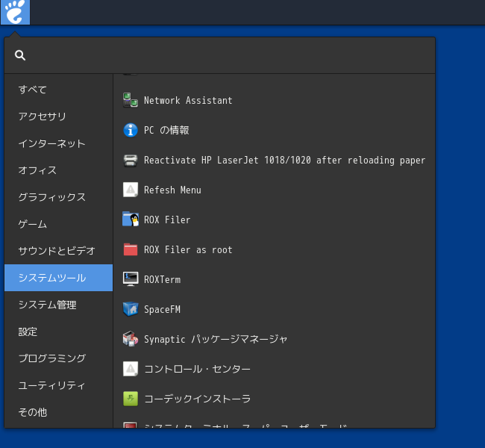
Task: Click the Synaptic package manager icon
Action: click(x=131, y=339)
